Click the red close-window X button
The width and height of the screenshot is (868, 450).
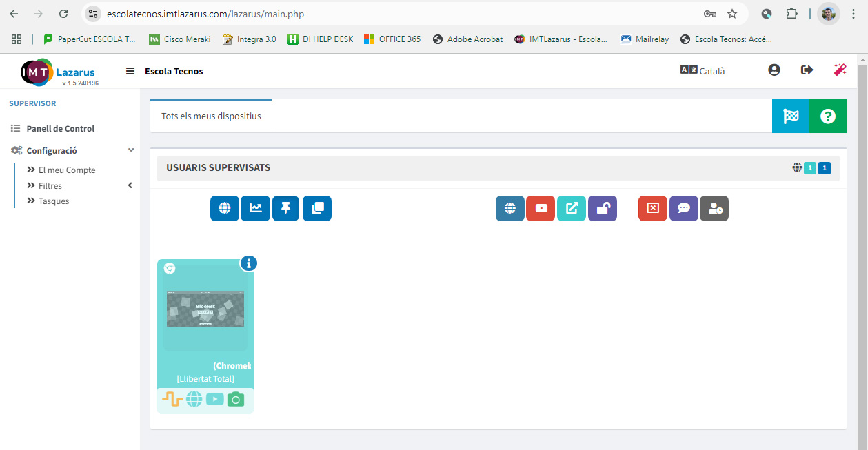(x=653, y=208)
